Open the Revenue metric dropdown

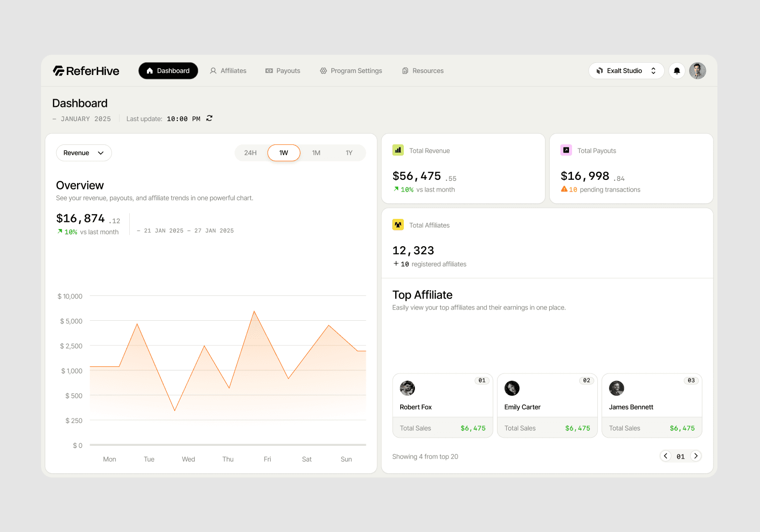[x=84, y=153]
